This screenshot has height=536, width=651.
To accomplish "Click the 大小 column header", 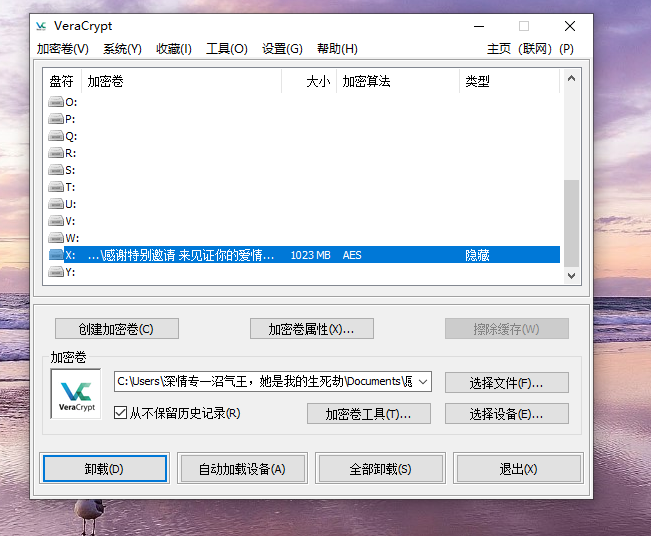I will coord(309,81).
